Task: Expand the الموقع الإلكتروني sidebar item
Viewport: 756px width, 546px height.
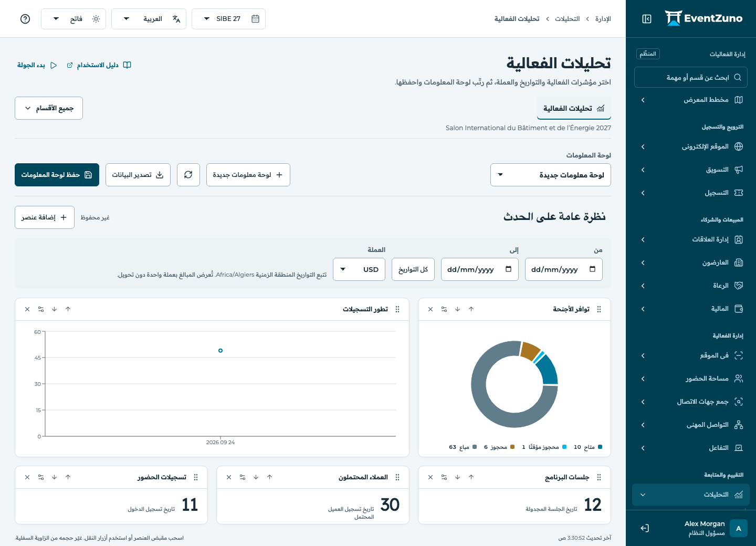Action: click(x=691, y=146)
